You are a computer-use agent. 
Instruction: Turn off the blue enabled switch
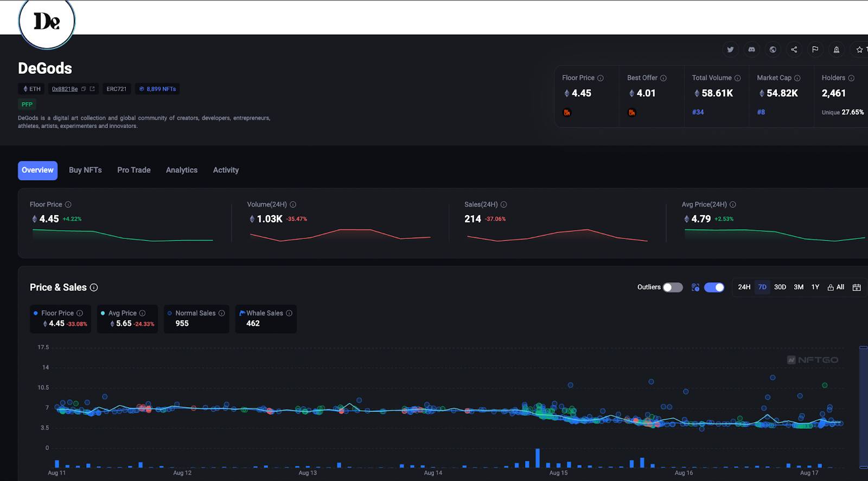[714, 287]
